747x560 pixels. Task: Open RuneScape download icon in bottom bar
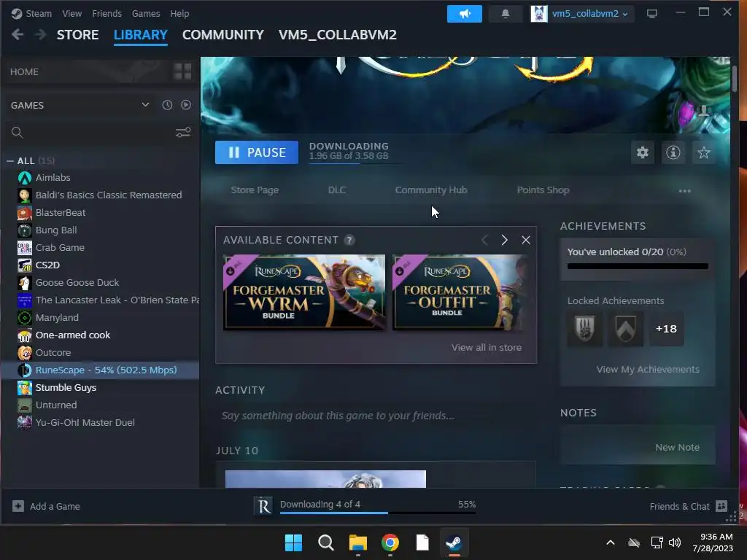pyautogui.click(x=263, y=506)
